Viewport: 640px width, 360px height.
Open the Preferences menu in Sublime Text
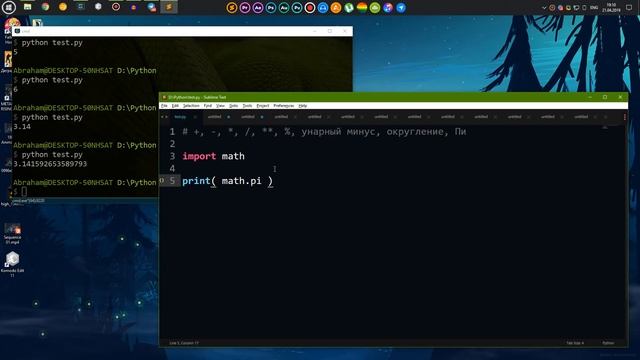284,106
